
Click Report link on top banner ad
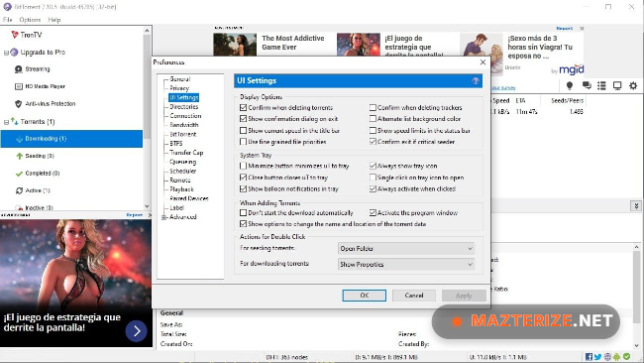pos(565,29)
